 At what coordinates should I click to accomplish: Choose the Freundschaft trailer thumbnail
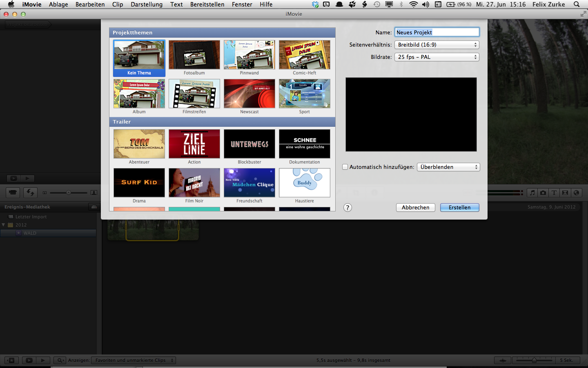point(249,183)
